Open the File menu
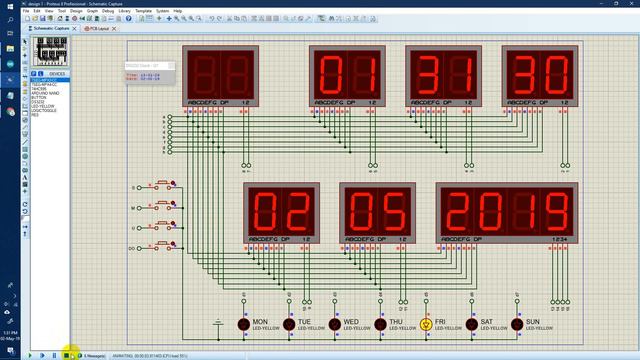The image size is (640, 360). [x=26, y=11]
